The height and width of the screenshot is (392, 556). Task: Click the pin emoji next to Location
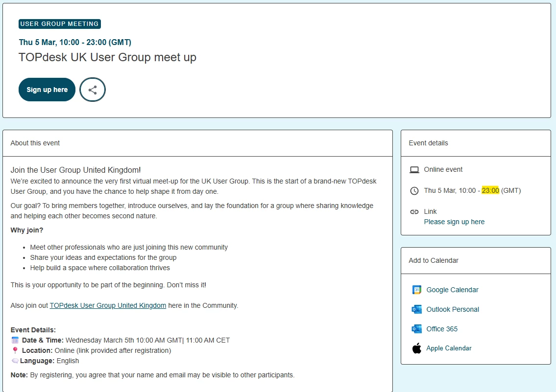(15, 350)
